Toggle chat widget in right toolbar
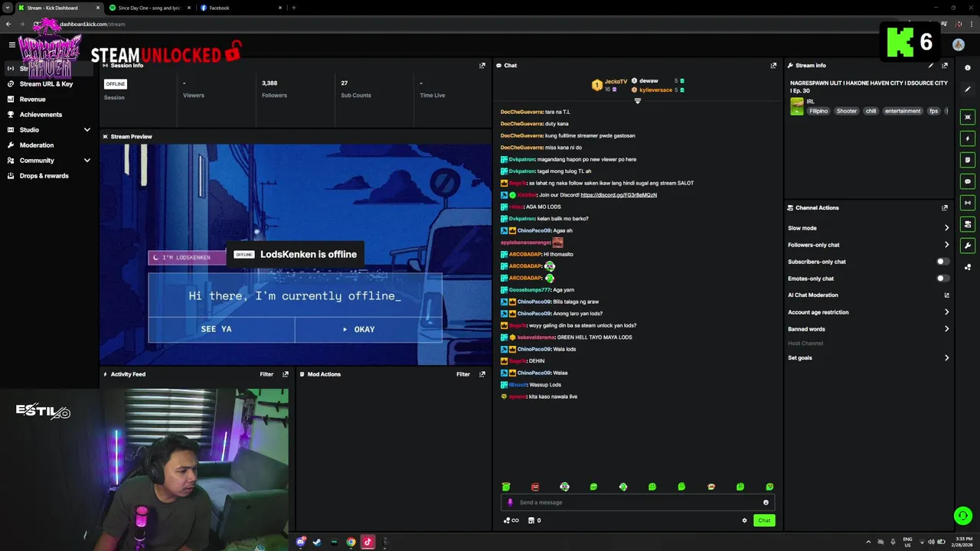 click(968, 181)
